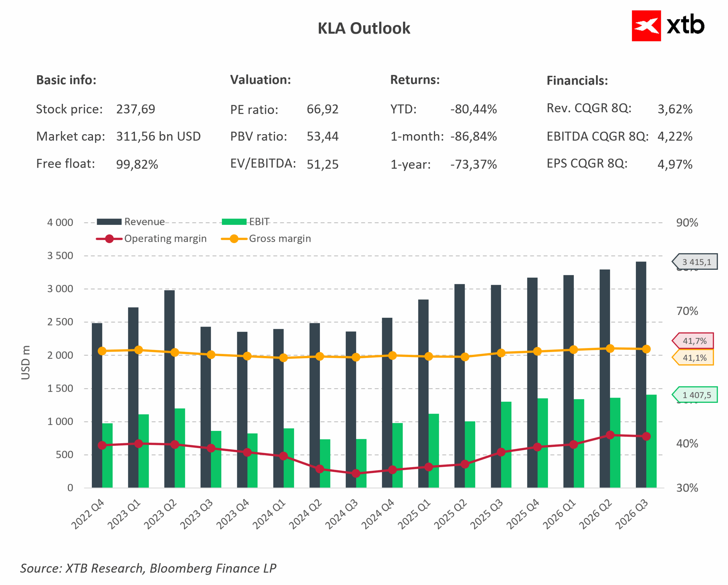Select the YTD return -80,44%
This screenshot has height=585, width=728.
click(474, 109)
